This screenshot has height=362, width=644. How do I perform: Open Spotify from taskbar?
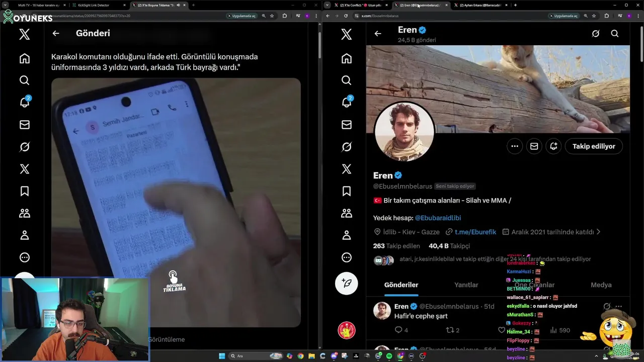(x=389, y=356)
